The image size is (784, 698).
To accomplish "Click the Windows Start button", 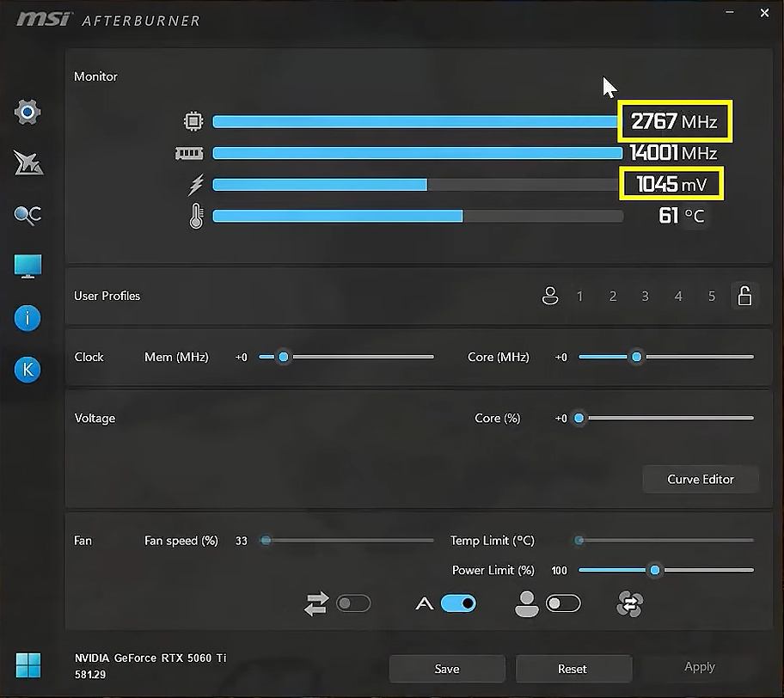I will (28, 665).
